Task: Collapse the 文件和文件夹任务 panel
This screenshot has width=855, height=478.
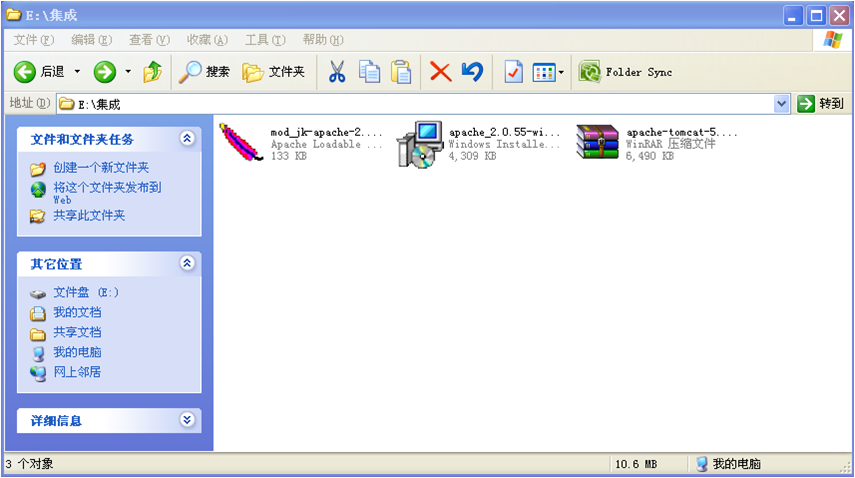Action: 187,138
